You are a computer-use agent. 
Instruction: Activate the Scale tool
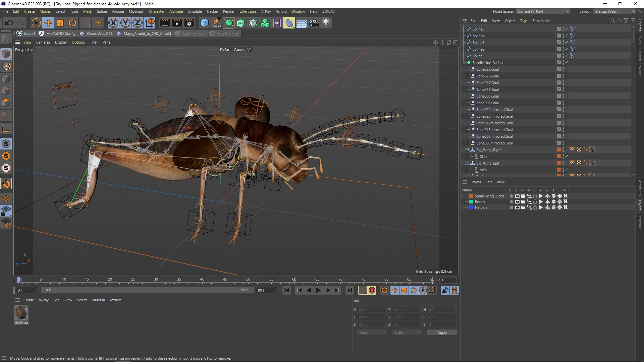pos(60,23)
